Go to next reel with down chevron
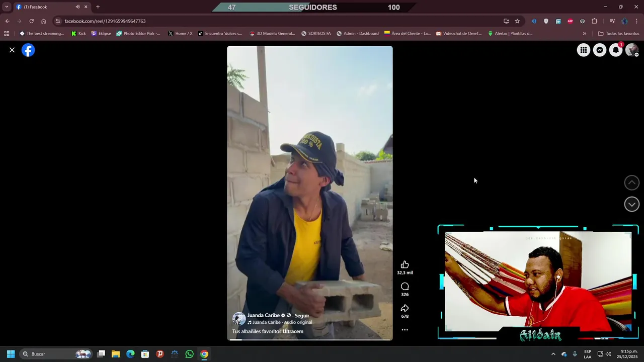 631,204
